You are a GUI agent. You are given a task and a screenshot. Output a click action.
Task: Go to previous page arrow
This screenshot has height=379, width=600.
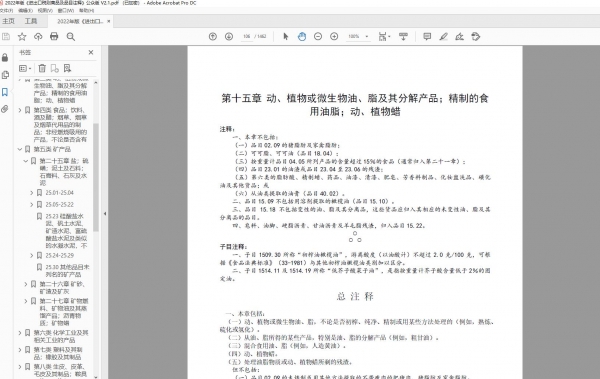[213, 36]
